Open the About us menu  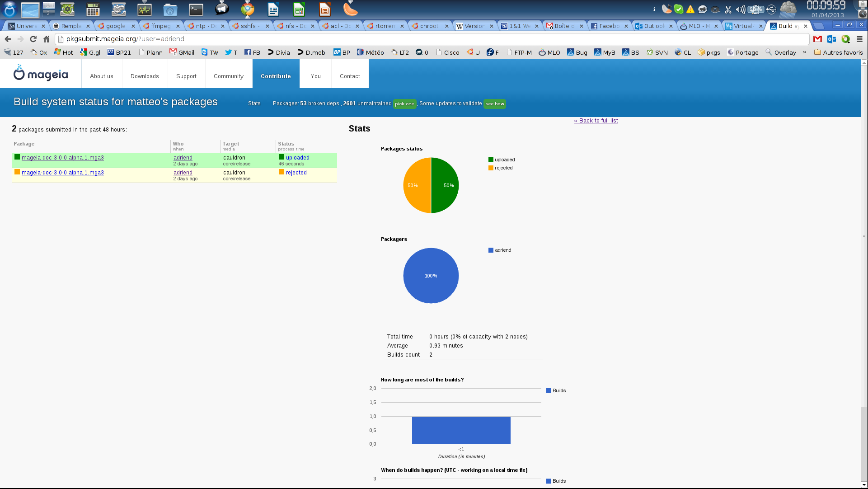[x=102, y=76]
